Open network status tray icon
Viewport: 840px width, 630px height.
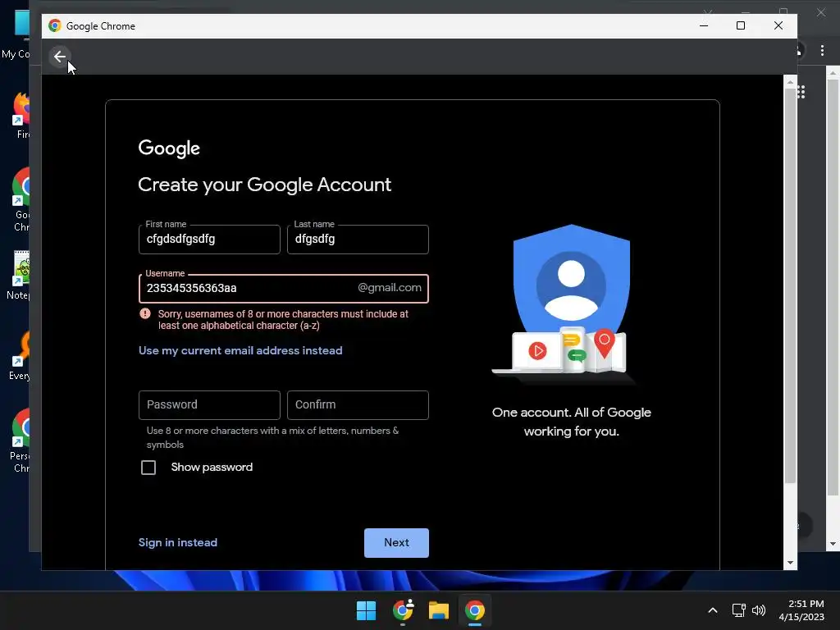pyautogui.click(x=739, y=610)
